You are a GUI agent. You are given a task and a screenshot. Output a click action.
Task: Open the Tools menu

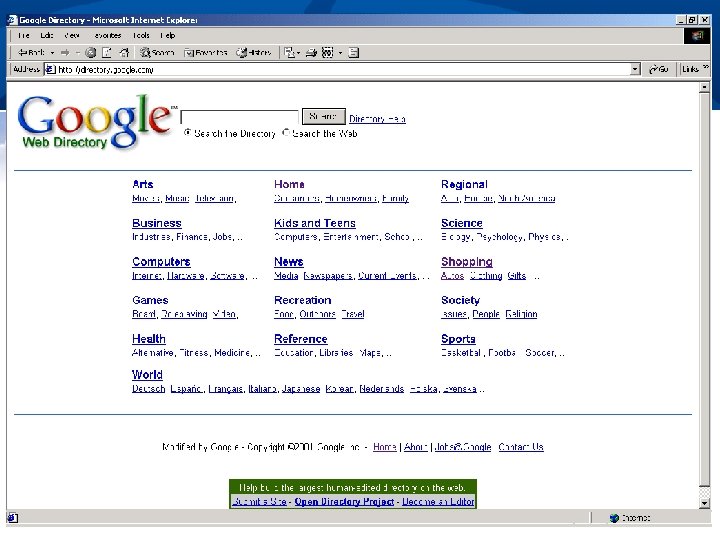[141, 35]
